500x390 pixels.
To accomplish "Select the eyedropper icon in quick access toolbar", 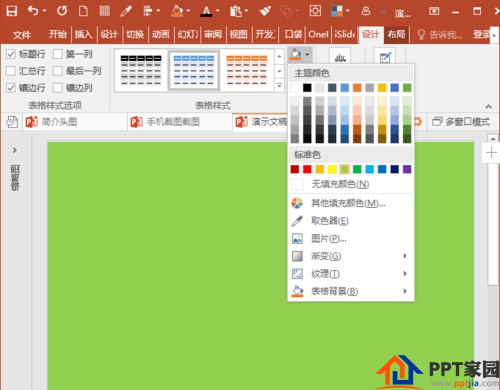I will click(x=126, y=11).
